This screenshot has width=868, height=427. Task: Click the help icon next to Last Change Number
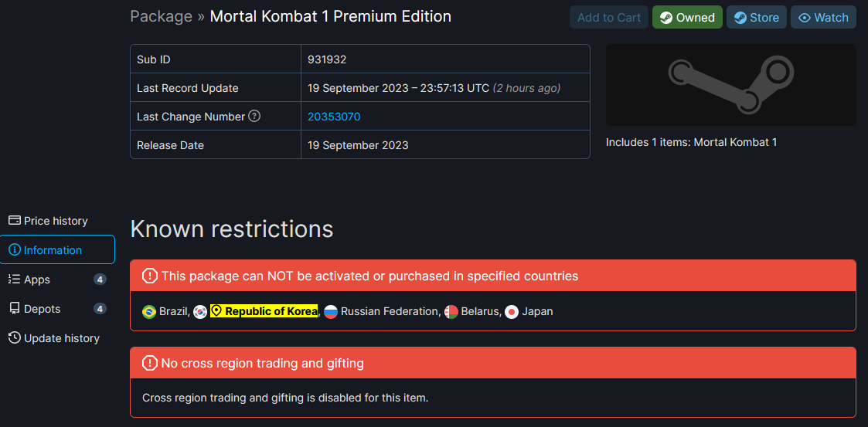point(254,117)
